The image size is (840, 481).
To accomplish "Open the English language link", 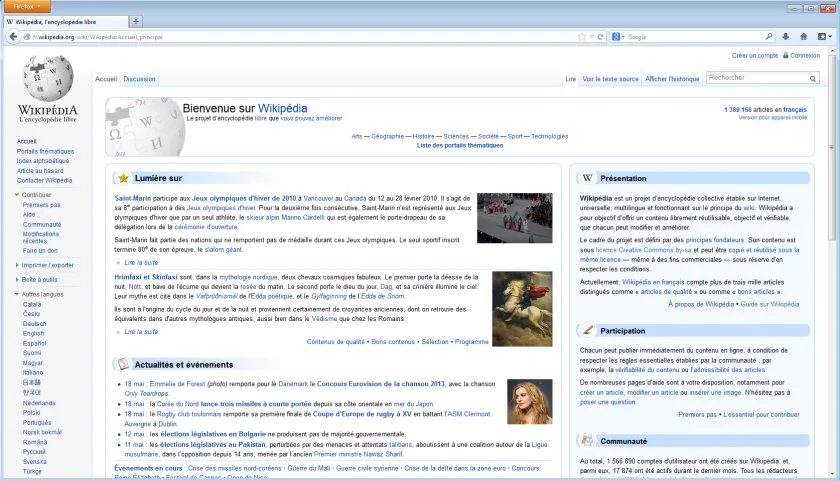I will pyautogui.click(x=33, y=333).
